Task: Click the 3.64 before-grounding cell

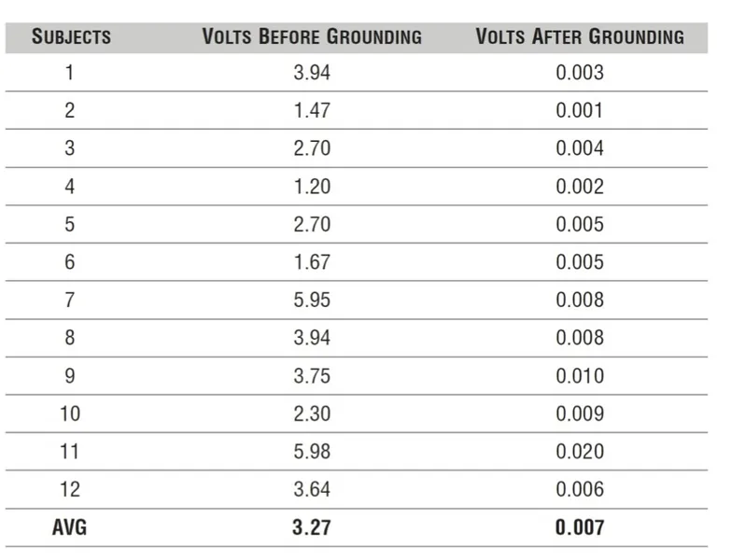Action: click(x=312, y=489)
